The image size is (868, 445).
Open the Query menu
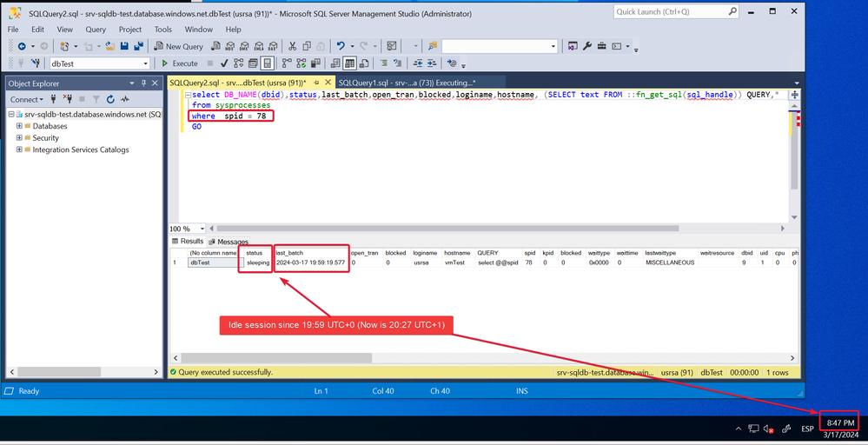click(96, 30)
